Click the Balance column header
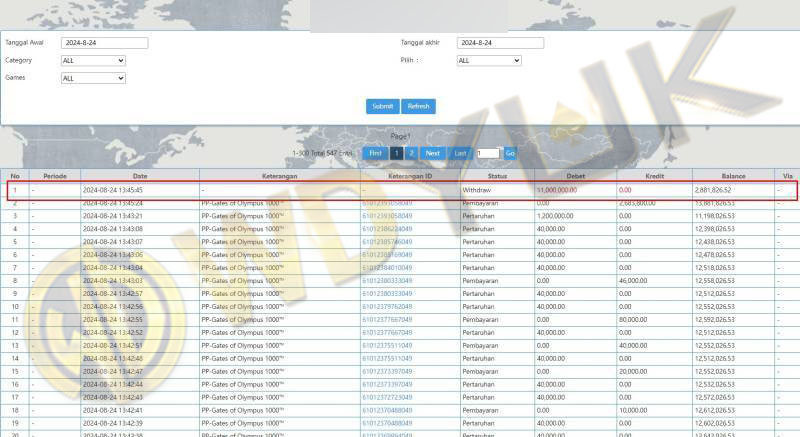The image size is (800, 437). pos(732,176)
